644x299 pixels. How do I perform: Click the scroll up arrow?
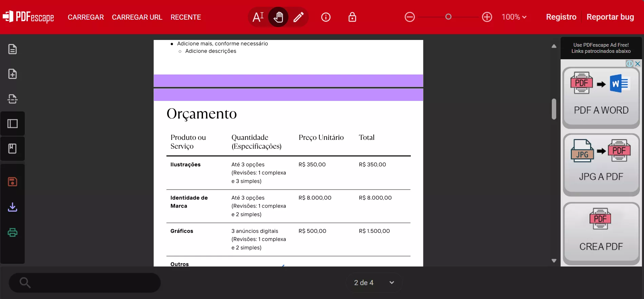[x=554, y=46]
